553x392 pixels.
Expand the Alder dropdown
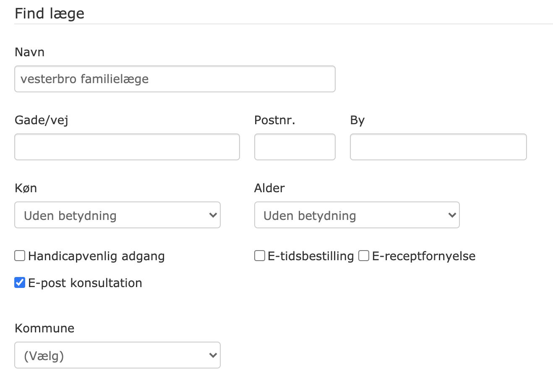357,215
